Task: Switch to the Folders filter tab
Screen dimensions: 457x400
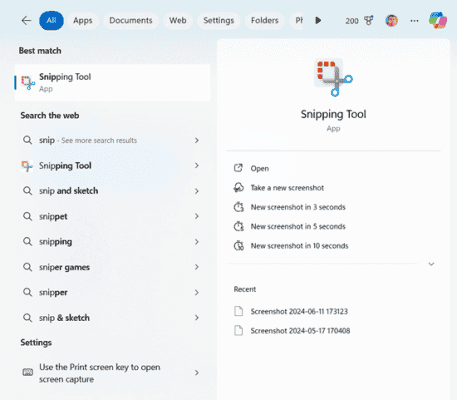Action: point(265,21)
